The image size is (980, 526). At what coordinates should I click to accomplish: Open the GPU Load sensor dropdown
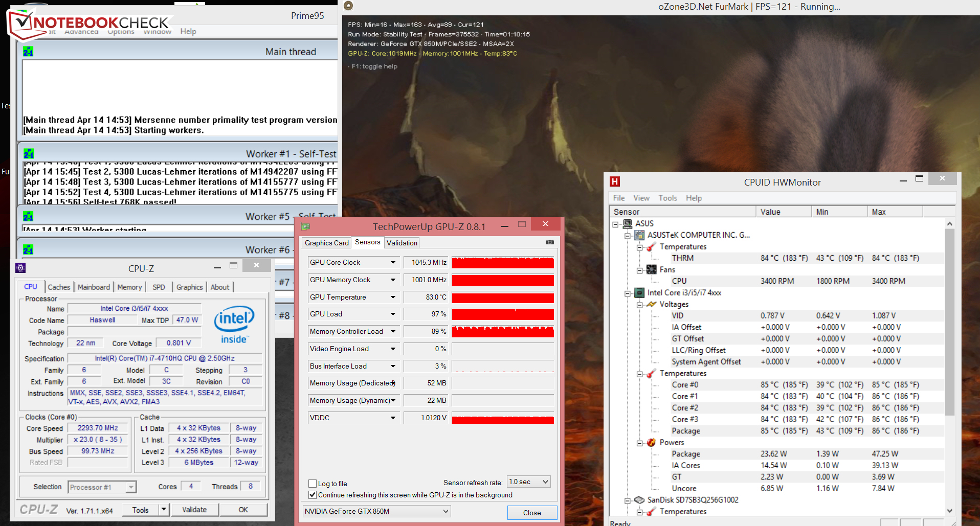393,314
